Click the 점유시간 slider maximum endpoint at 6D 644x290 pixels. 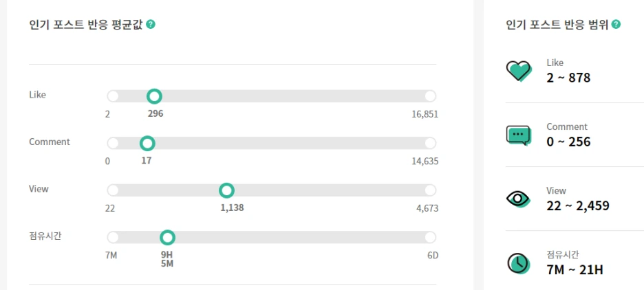[430, 238]
